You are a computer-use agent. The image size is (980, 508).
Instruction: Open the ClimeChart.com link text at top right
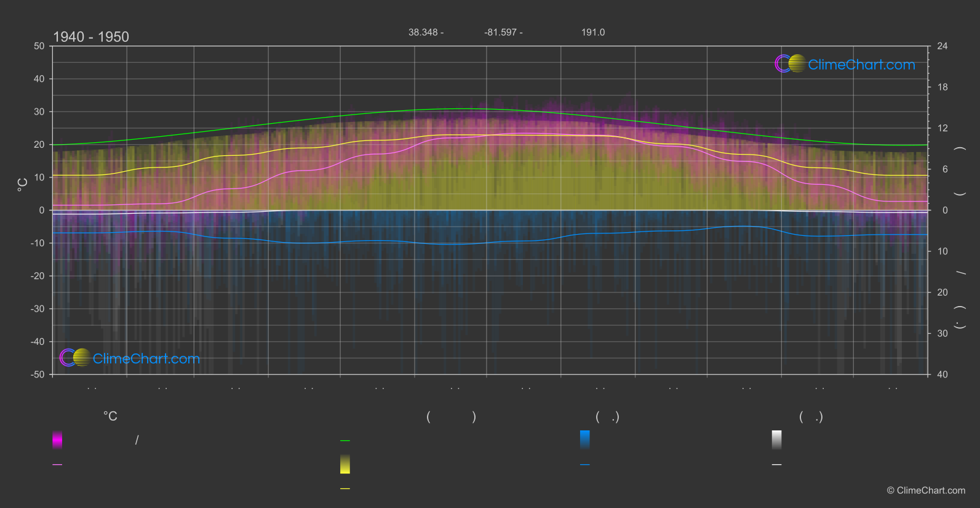[861, 65]
